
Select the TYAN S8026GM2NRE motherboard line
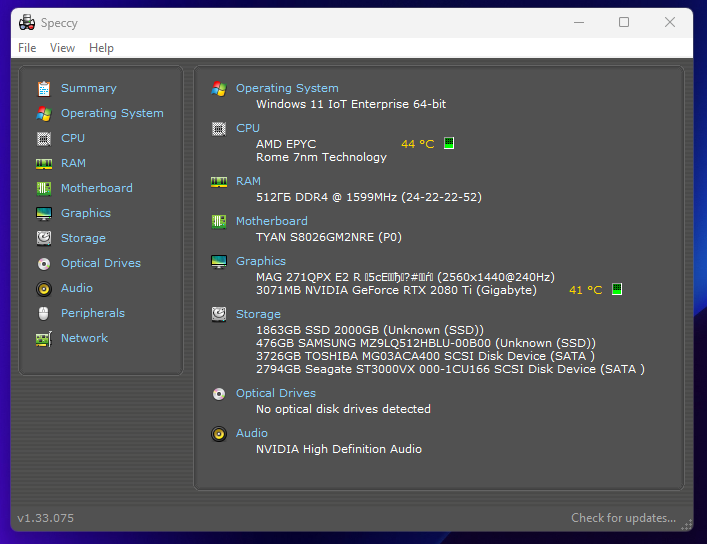[329, 237]
